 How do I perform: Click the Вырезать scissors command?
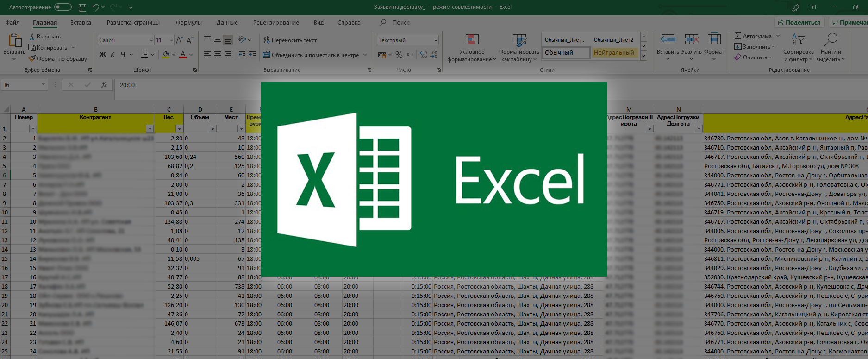[x=45, y=37]
